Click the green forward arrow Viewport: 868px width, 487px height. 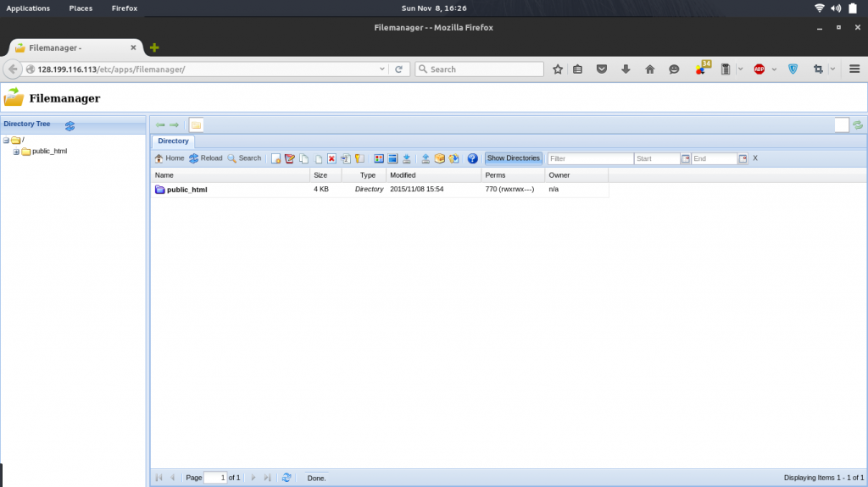(174, 125)
